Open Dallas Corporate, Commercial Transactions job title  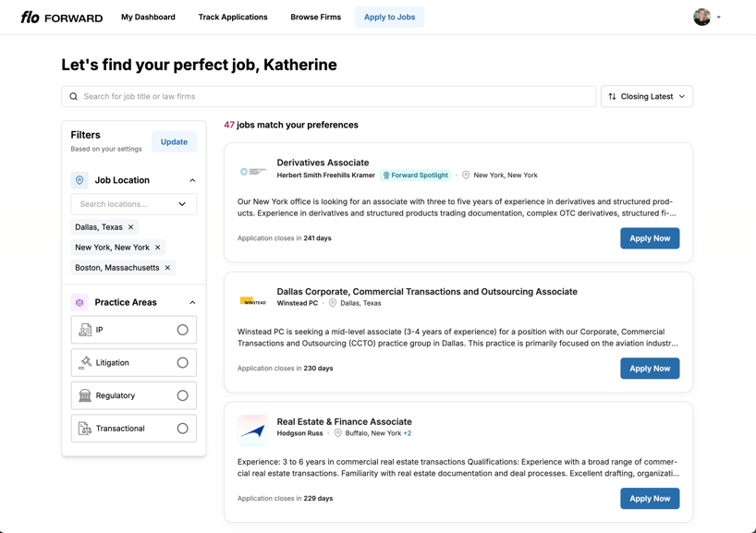[427, 292]
